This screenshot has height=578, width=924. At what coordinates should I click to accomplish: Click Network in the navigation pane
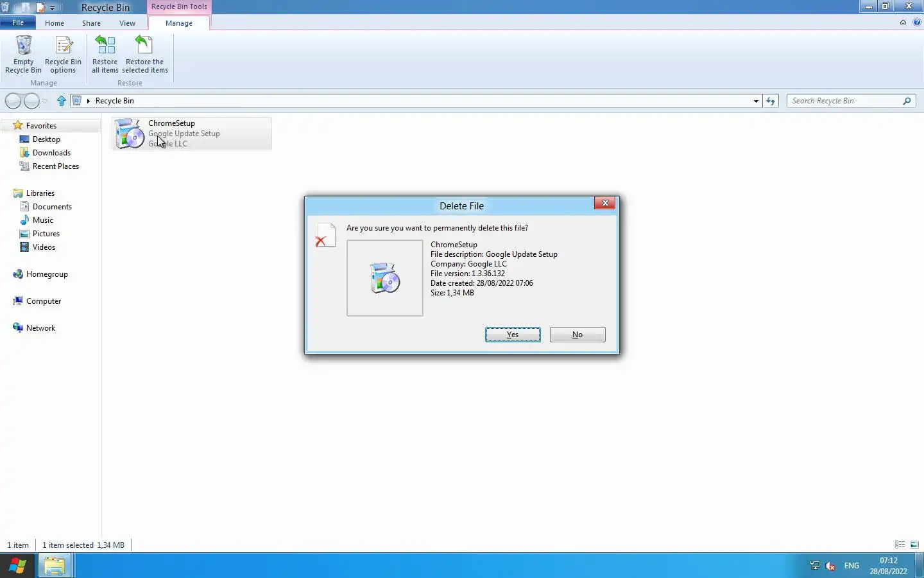tap(40, 328)
